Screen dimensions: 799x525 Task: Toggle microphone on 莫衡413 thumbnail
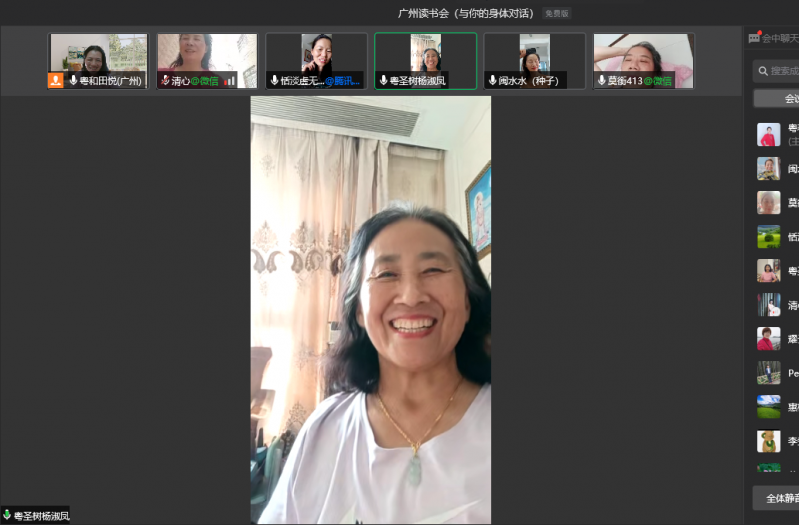tap(602, 80)
